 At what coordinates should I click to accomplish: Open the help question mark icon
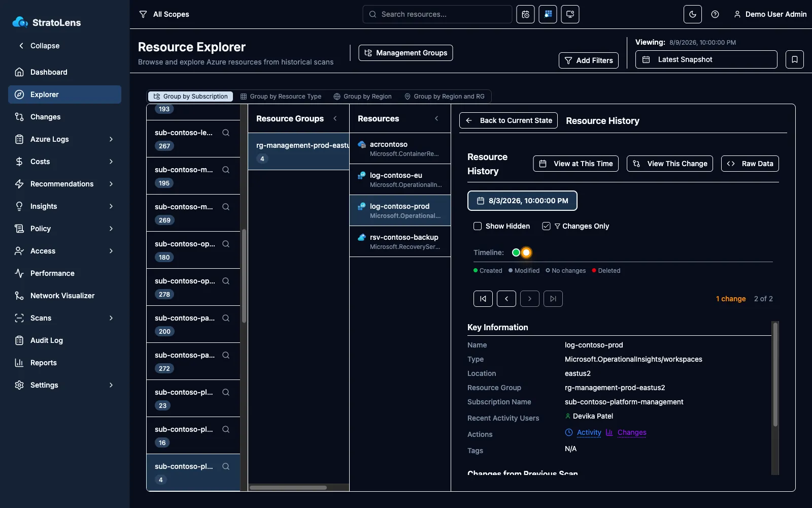coord(715,14)
